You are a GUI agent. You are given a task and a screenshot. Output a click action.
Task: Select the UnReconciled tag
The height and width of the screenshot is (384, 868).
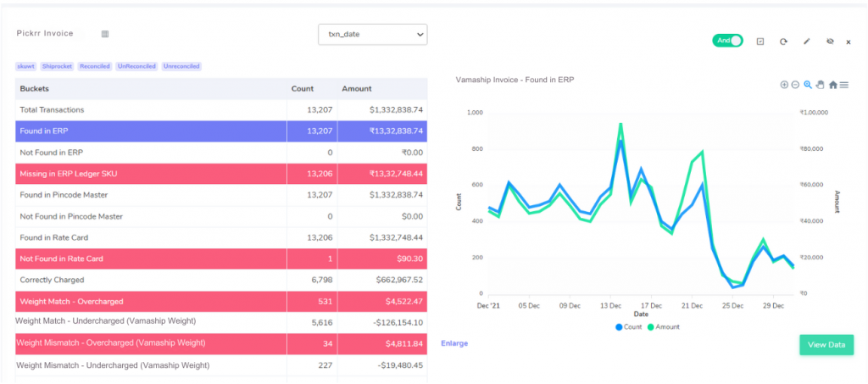[x=136, y=66]
